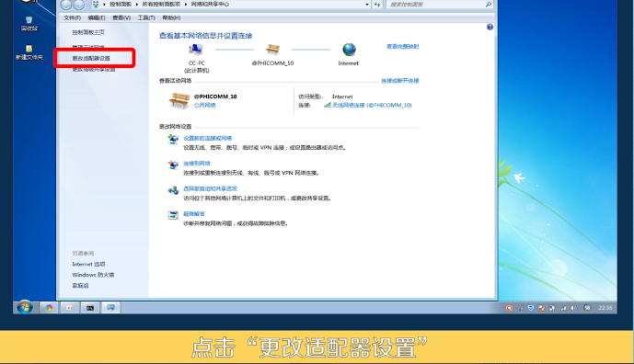The width and height of the screenshot is (634, 364).
Task: Open the 查看完整映射 link
Action: [403, 47]
